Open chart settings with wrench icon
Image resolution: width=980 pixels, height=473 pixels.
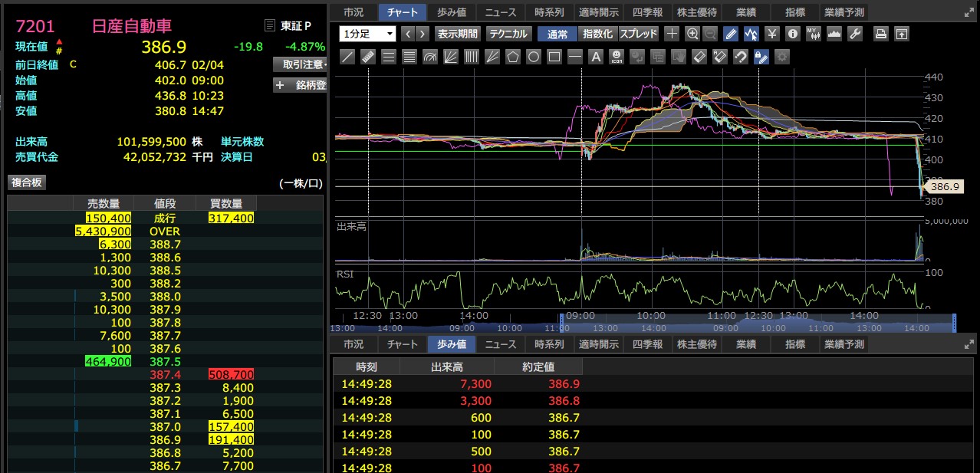coord(855,34)
